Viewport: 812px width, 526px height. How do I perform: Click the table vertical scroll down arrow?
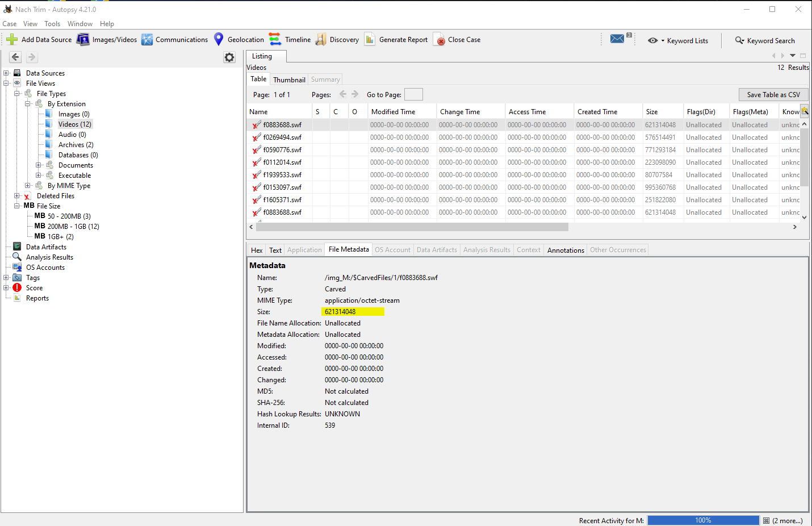tap(804, 217)
